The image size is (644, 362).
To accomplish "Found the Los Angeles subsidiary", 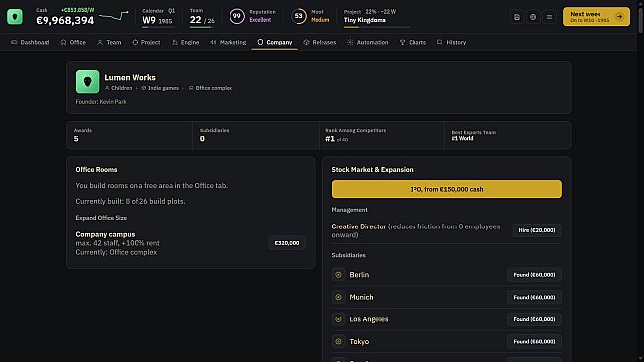I will point(534,319).
